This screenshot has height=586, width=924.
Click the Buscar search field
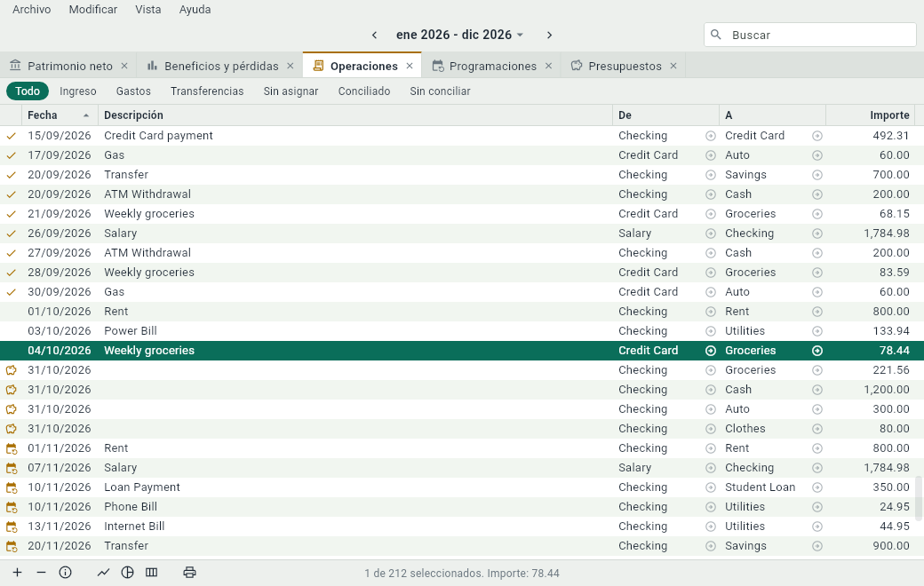click(809, 35)
